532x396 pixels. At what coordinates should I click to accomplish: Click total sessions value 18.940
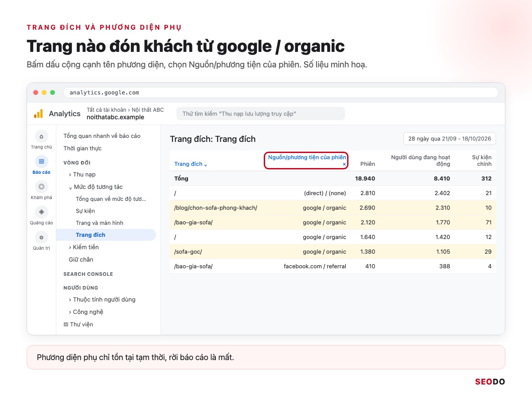pyautogui.click(x=365, y=178)
